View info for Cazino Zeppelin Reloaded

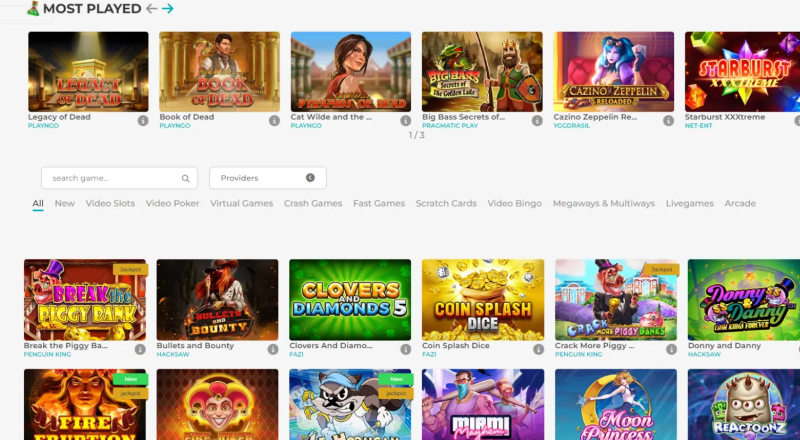[x=668, y=120]
